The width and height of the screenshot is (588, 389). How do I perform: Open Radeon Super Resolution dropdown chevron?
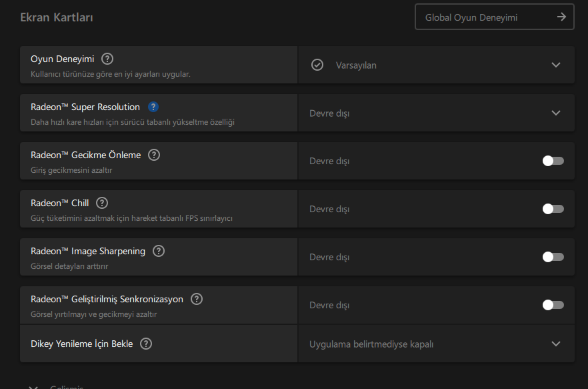(556, 113)
